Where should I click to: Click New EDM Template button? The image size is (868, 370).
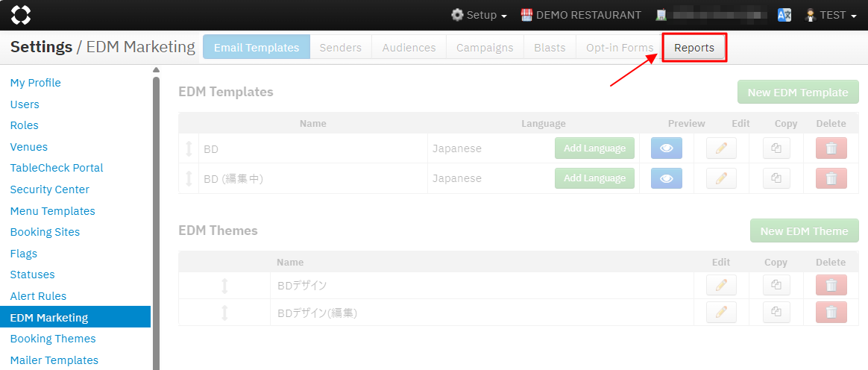click(x=798, y=92)
